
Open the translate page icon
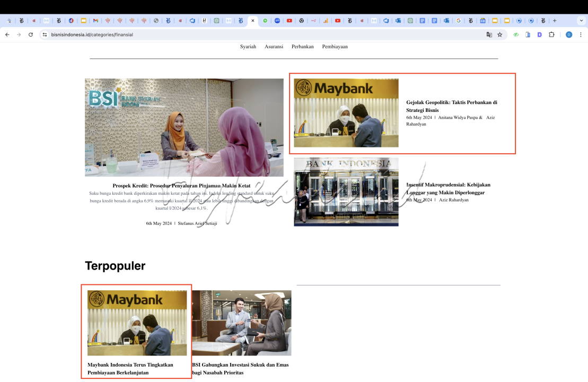(x=489, y=34)
